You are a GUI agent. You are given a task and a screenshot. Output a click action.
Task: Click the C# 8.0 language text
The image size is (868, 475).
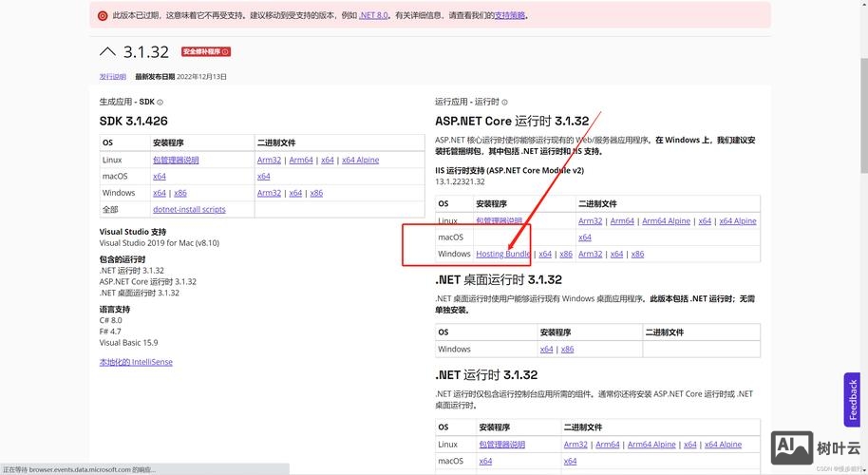111,320
